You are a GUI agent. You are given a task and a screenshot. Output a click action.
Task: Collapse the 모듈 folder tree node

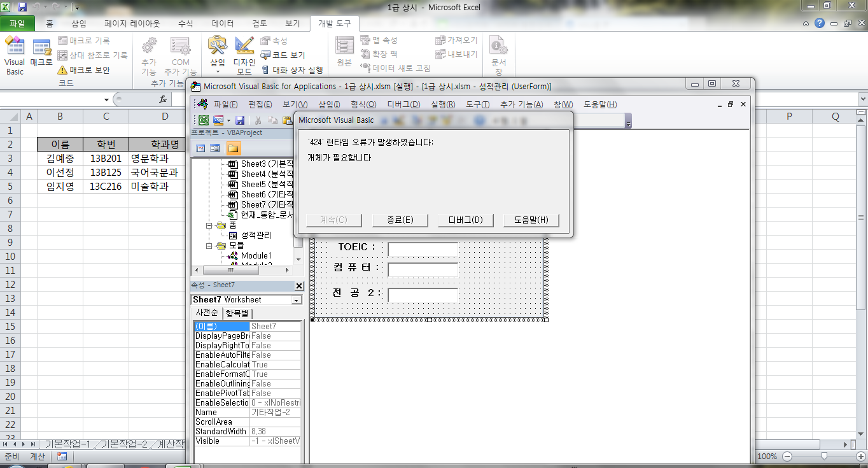click(x=209, y=246)
